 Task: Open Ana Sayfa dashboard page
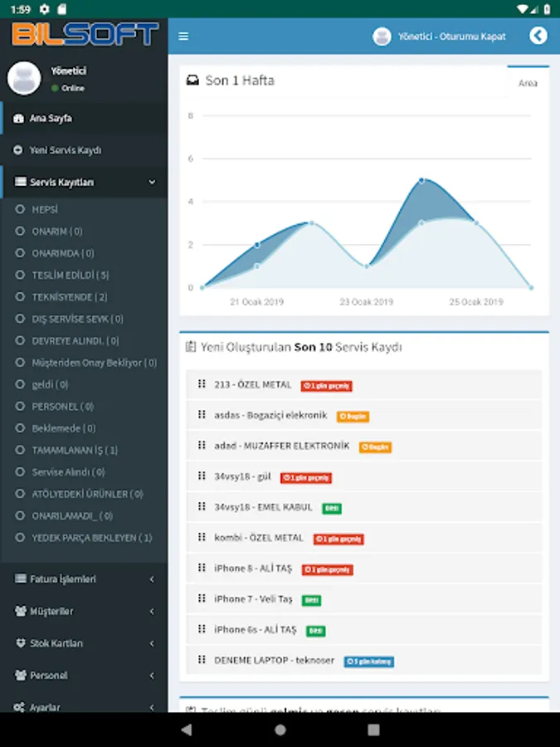coord(85,118)
